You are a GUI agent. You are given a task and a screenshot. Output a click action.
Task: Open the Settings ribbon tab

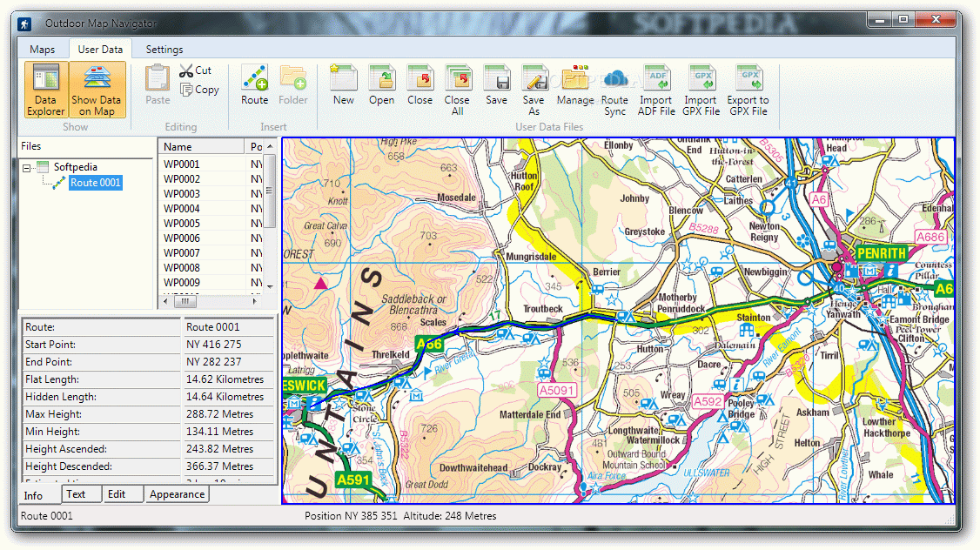[x=164, y=50]
